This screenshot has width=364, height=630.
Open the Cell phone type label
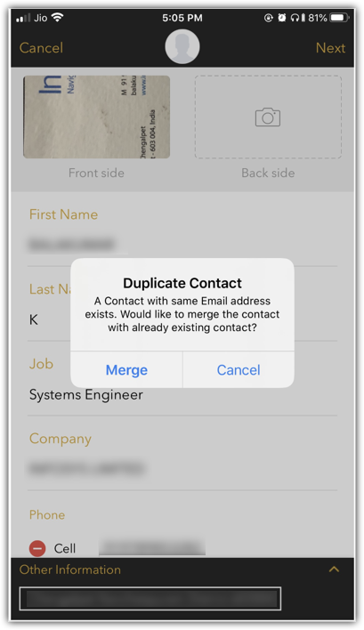tap(65, 548)
